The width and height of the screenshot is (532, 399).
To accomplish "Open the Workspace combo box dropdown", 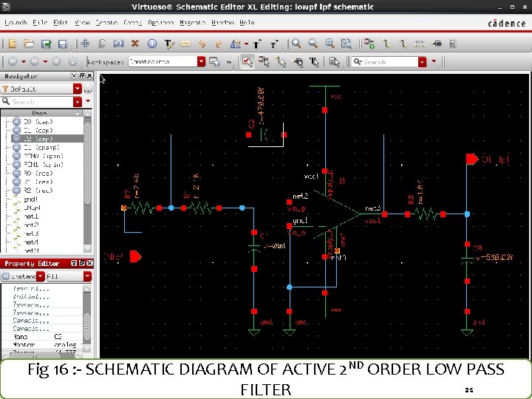I will click(201, 62).
